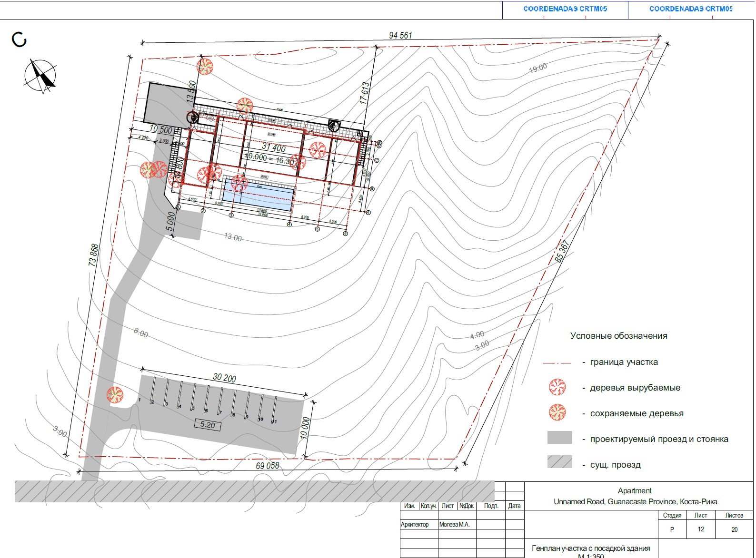Click the №Док. column header
This screenshot has width=756, height=558.
pyautogui.click(x=467, y=506)
